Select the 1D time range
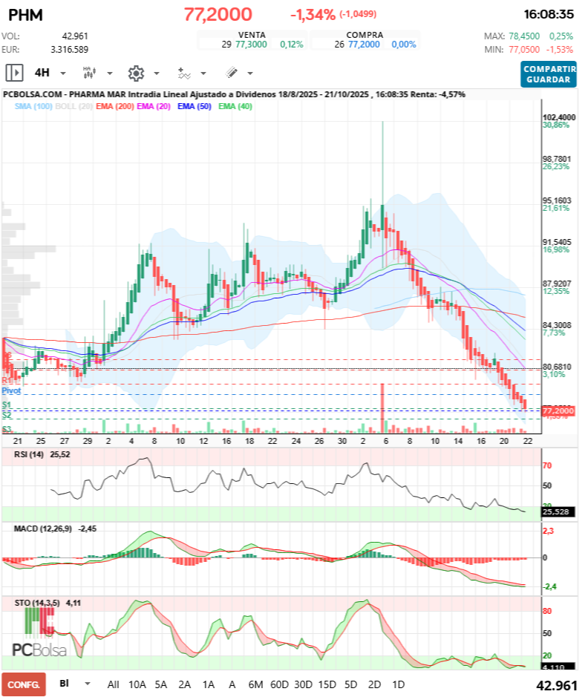The height and width of the screenshot is (700, 588). (398, 684)
